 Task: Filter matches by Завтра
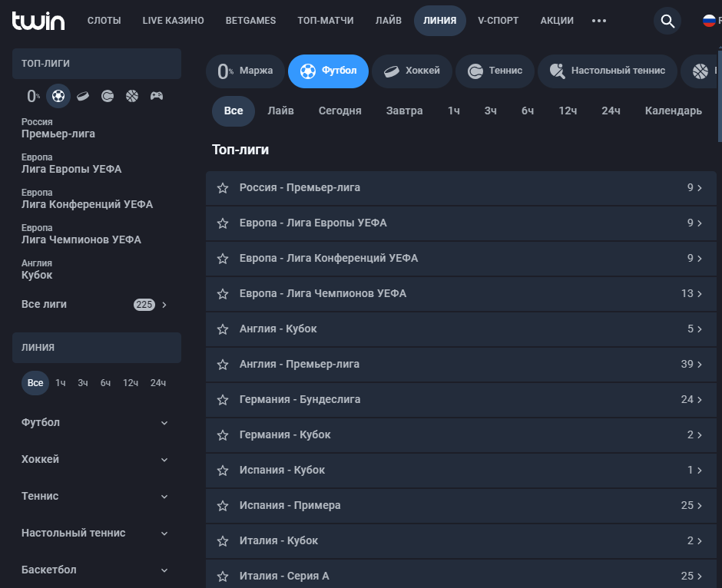(404, 111)
